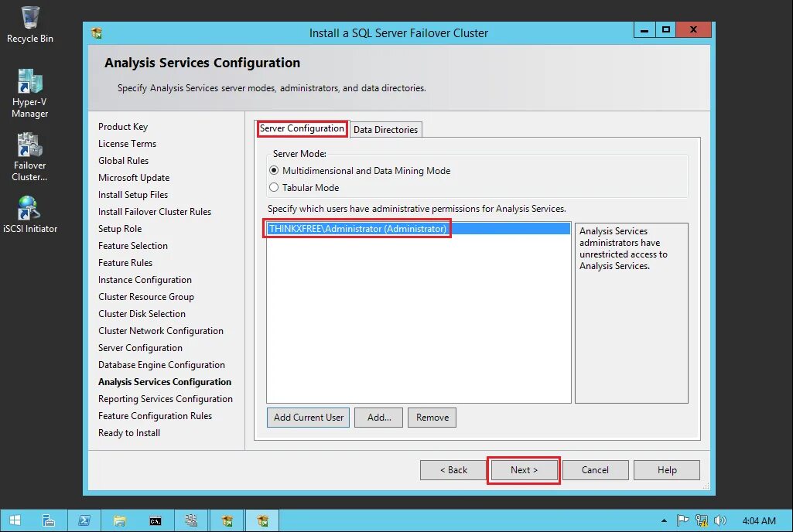Click Install Setup Files step

click(133, 195)
